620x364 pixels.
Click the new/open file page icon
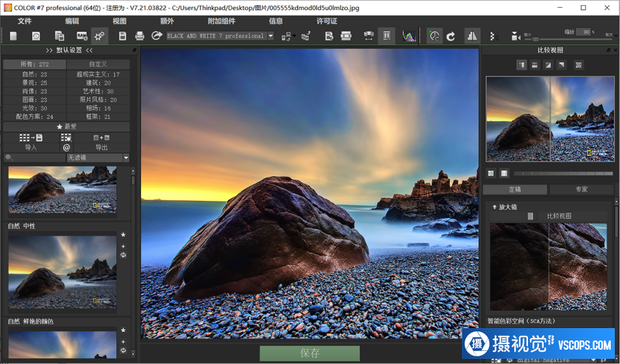13,36
